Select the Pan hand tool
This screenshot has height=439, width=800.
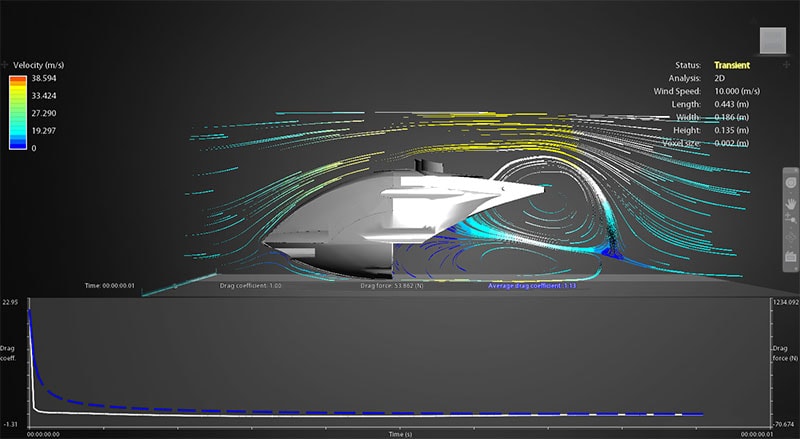tap(790, 204)
